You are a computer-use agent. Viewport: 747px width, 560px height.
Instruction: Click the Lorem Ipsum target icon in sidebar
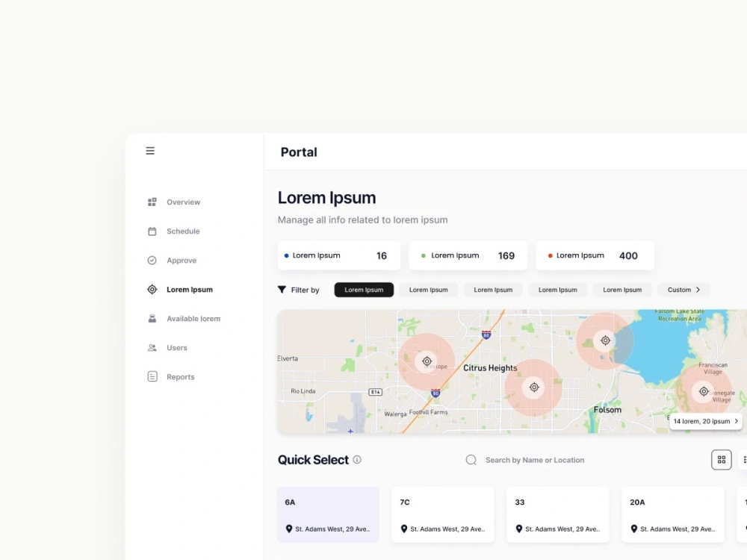[152, 290]
